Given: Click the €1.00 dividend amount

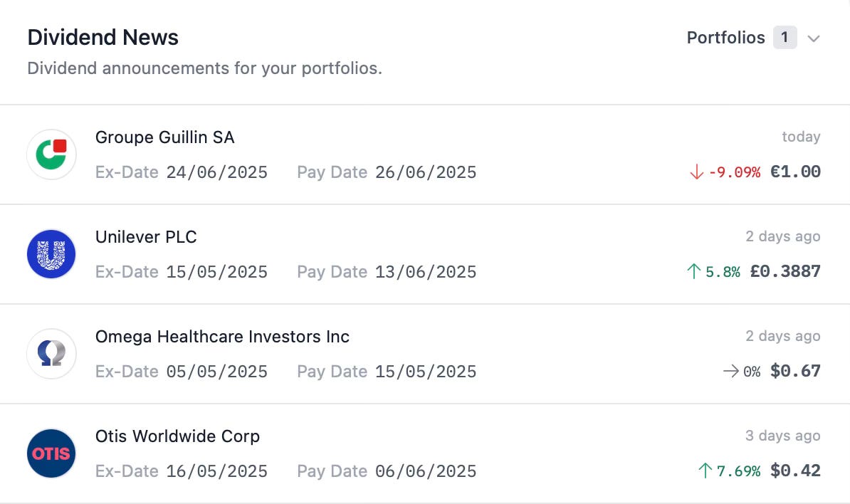Looking at the screenshot, I should (x=795, y=172).
